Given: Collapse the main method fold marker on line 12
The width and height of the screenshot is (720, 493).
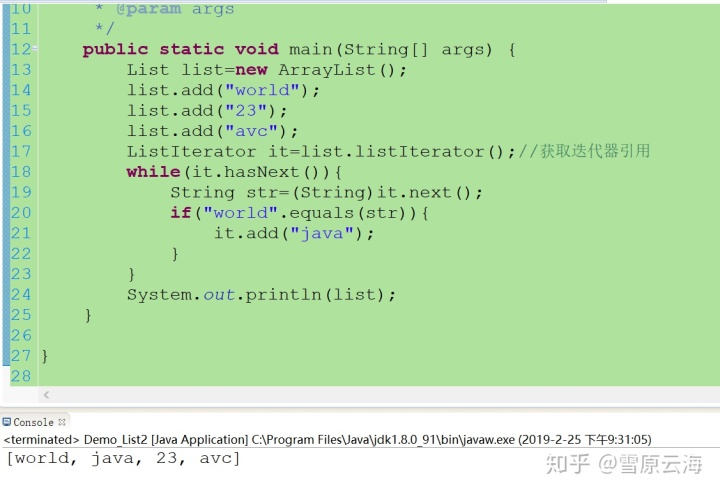Looking at the screenshot, I should pos(35,48).
